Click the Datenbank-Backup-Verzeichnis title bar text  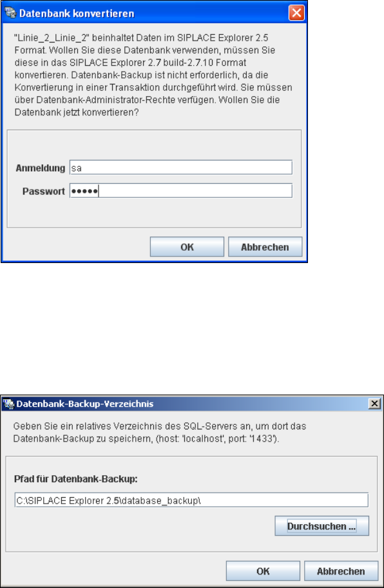coord(85,404)
